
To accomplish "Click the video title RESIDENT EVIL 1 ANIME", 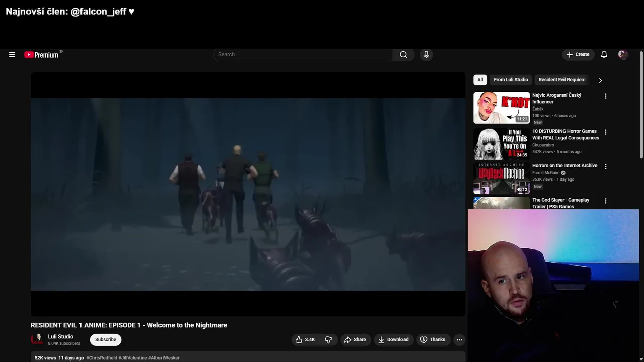I will point(129,325).
